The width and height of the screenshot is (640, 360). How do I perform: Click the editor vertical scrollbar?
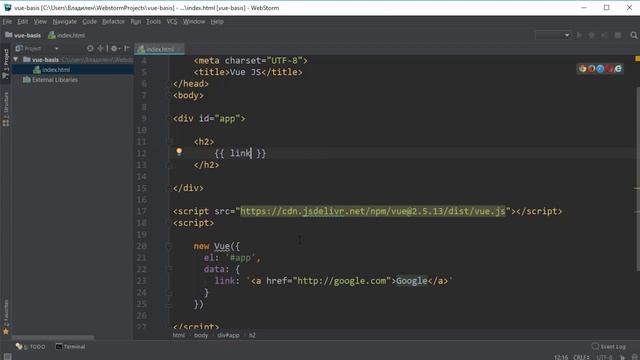(x=638, y=180)
